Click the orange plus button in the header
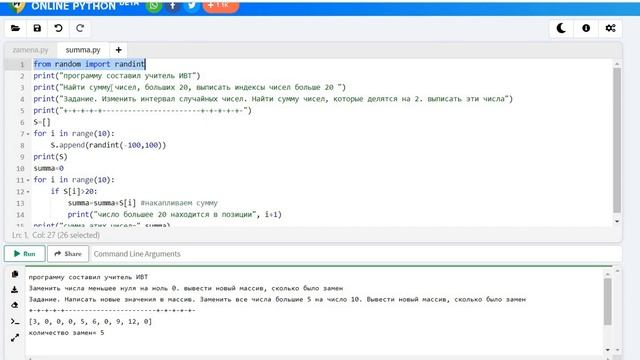The height and width of the screenshot is (360, 640). 220,6
